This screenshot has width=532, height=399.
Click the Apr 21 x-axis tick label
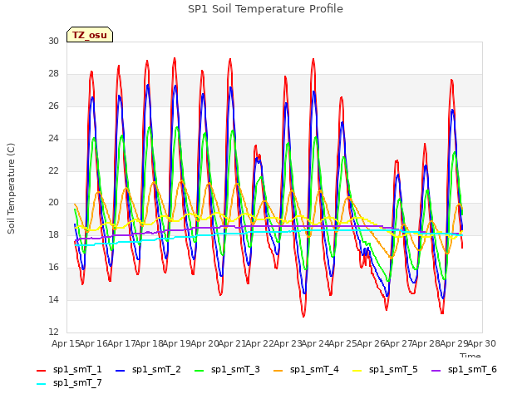[232, 344]
